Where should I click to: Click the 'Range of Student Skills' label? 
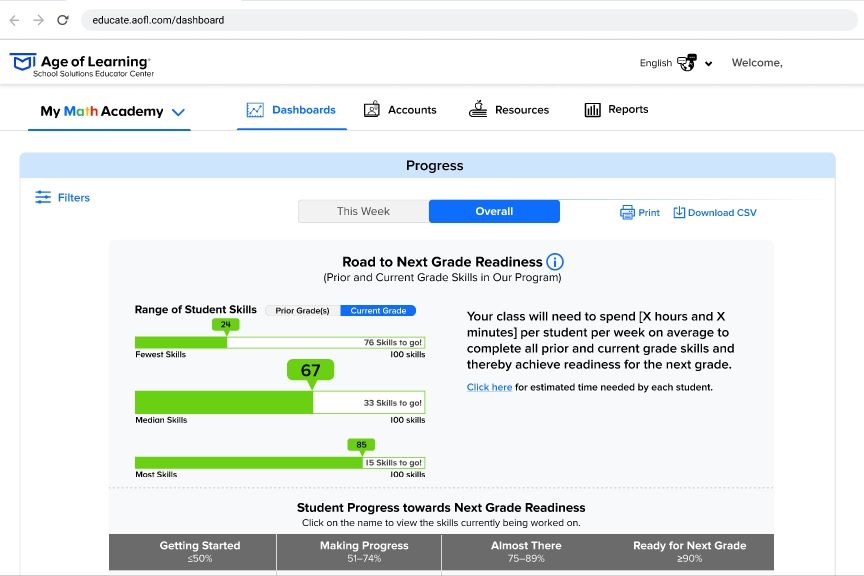tap(196, 310)
